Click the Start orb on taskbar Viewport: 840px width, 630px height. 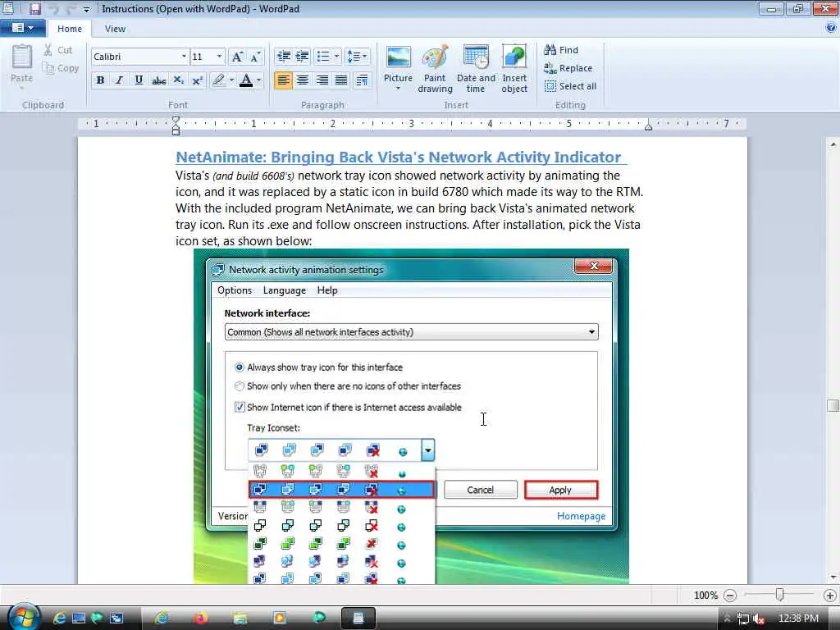[23, 617]
